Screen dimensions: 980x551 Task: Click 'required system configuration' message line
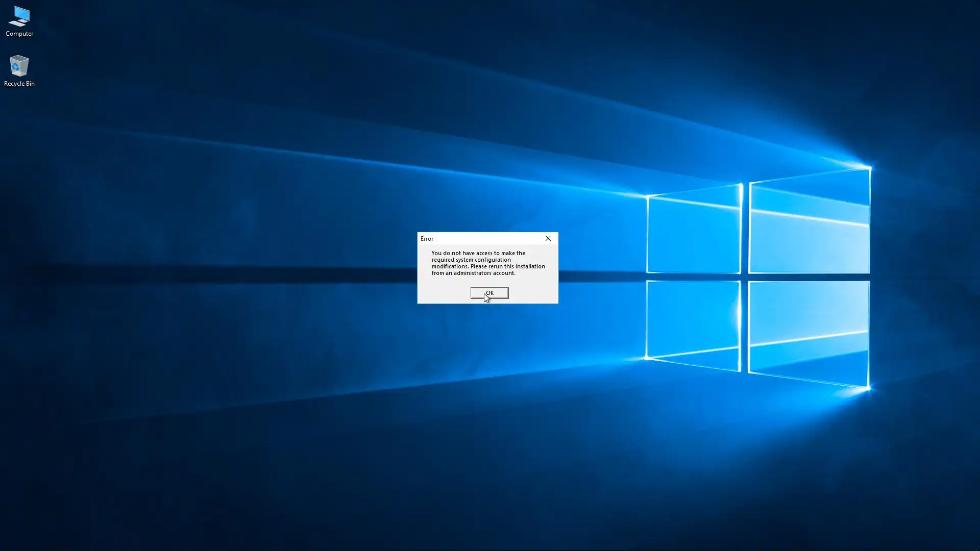click(471, 260)
